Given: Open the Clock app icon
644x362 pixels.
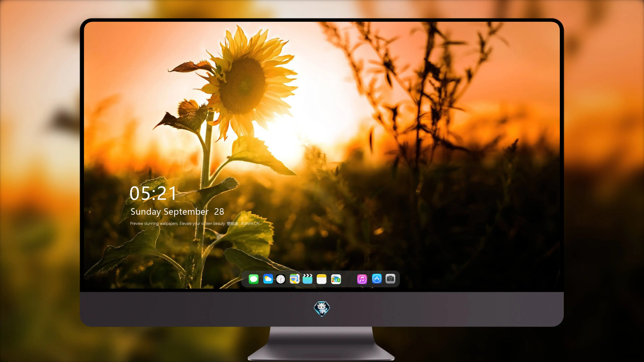Looking at the screenshot, I should 281,279.
